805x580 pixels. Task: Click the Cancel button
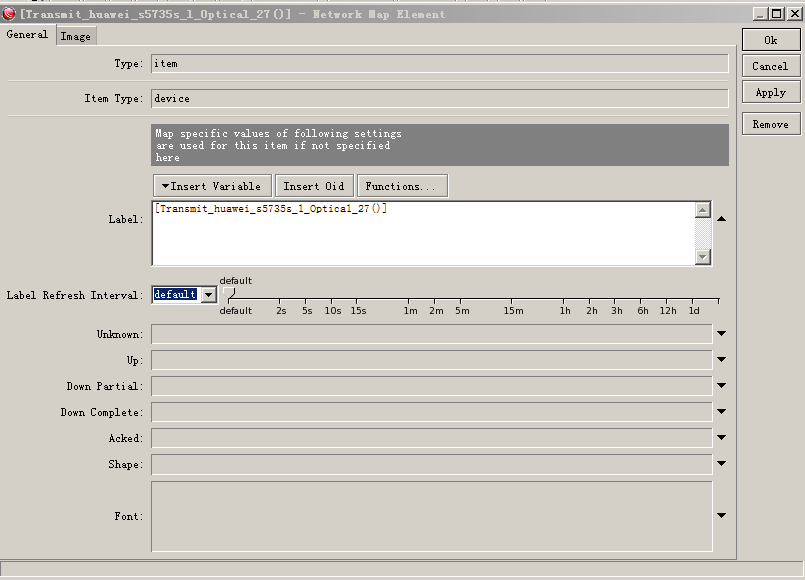771,66
